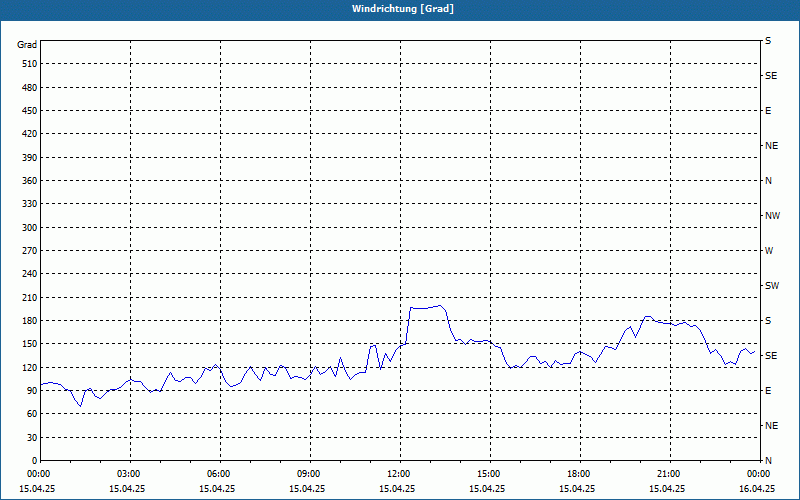Click the 16.04.25 date label
Screen dimensions: 800x500
[x=757, y=488]
